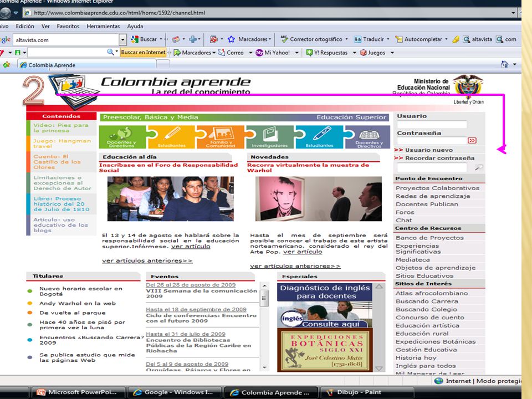Expand the Corrector ortográfico dropdown arrow
Viewport: 532px width, 399px height.
[x=346, y=39]
